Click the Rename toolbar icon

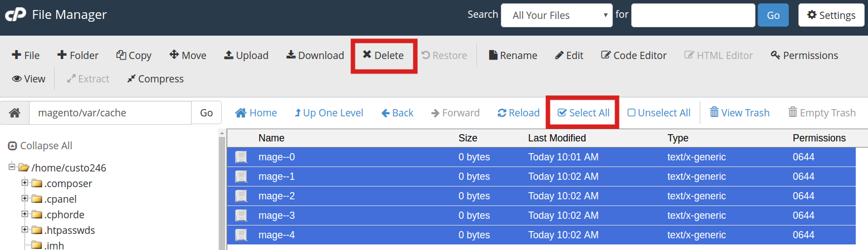click(493, 55)
